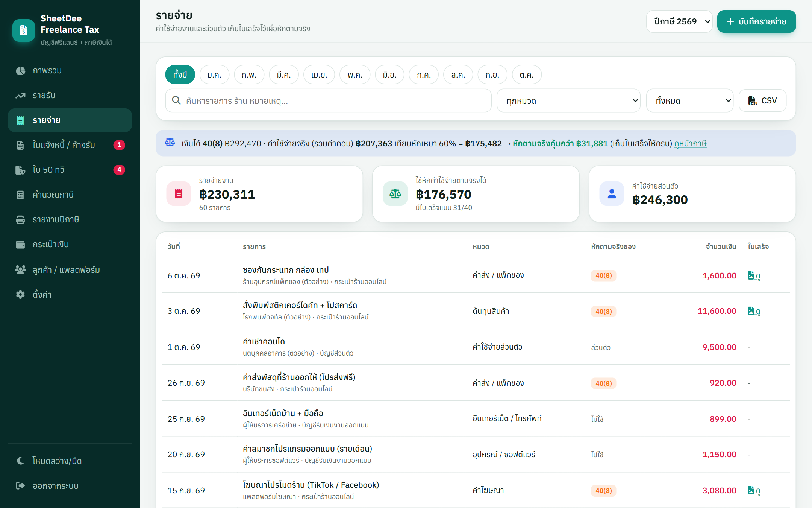Click red badge 4 beside ใบ 50 ทวิ
Screen dimensions: 812x508
click(x=119, y=170)
